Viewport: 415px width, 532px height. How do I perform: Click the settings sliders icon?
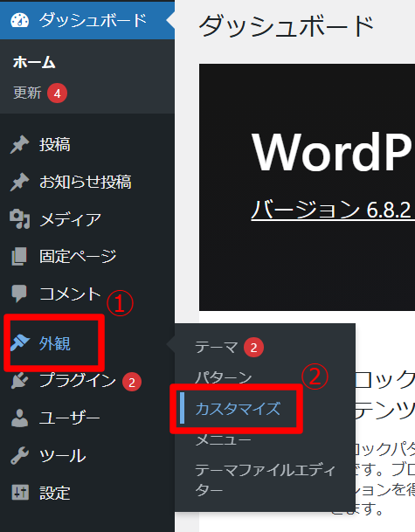20,493
